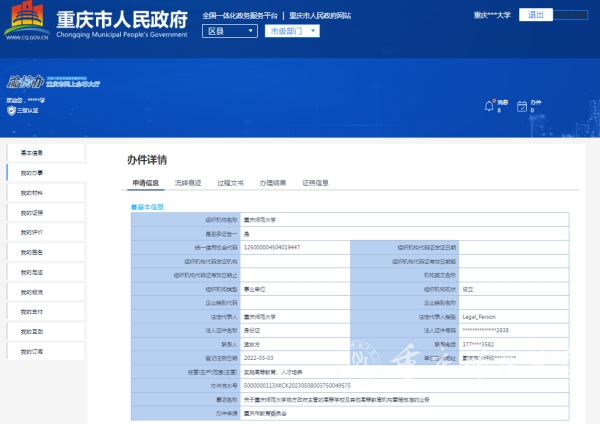Click the 办件 document icon in header
Screen dimensions: 600x424
pyautogui.click(x=521, y=107)
